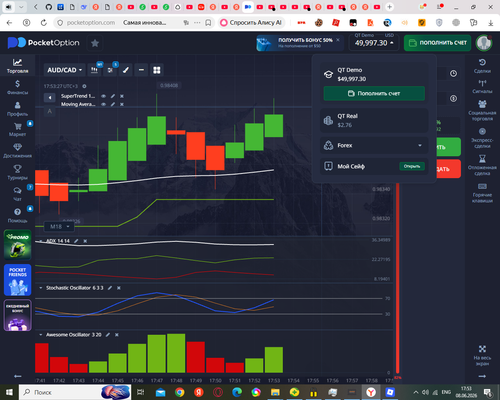The image size is (500, 400).
Task: Click the Открыть safe button
Action: click(x=412, y=166)
